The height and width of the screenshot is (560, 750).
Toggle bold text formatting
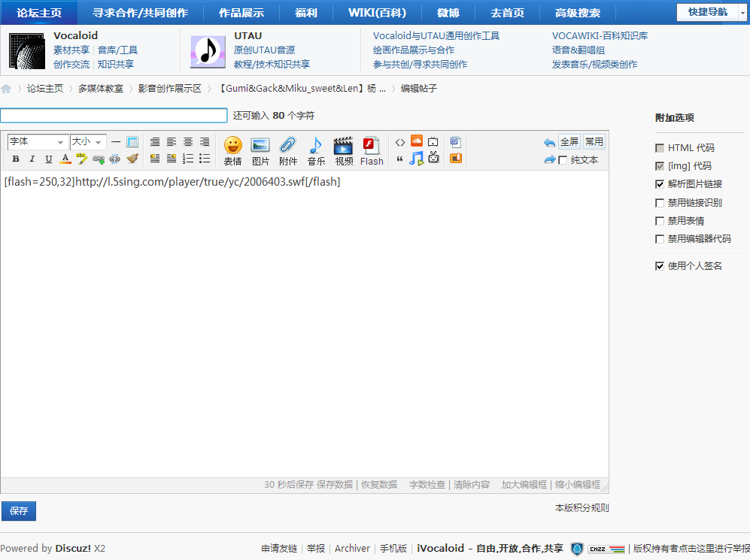pos(16,159)
